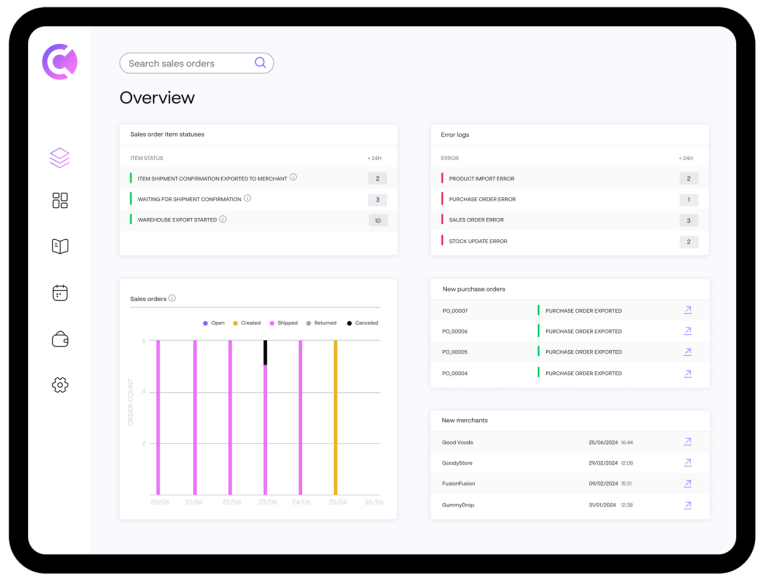Click the magnifier icon in search box
Viewport: 763px width, 582px height.
(x=260, y=63)
